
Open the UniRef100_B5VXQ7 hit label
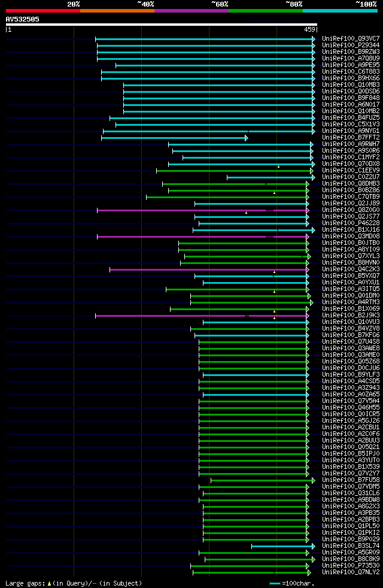click(x=351, y=276)
